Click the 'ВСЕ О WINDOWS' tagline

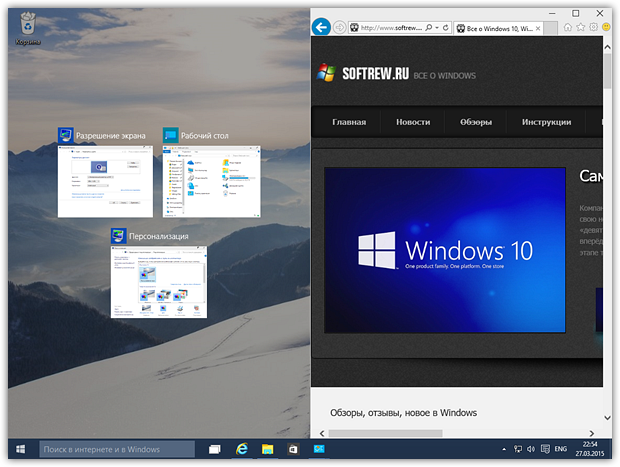444,76
